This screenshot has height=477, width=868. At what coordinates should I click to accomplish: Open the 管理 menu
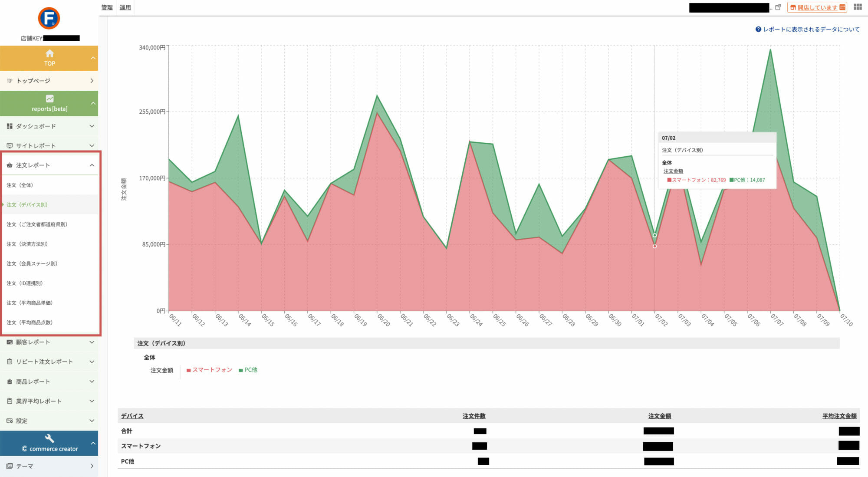click(107, 7)
